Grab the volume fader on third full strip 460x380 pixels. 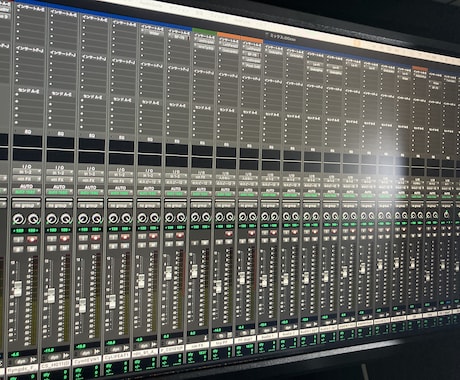[x=82, y=305]
